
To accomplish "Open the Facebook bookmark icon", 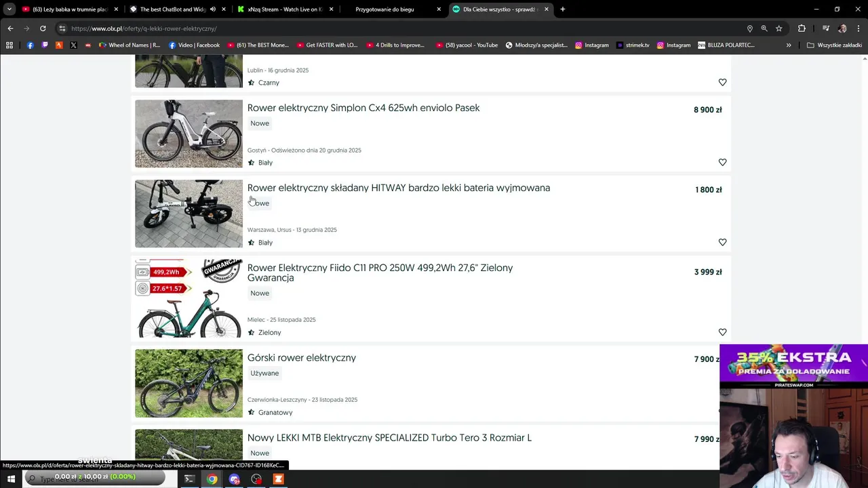I will click(31, 45).
